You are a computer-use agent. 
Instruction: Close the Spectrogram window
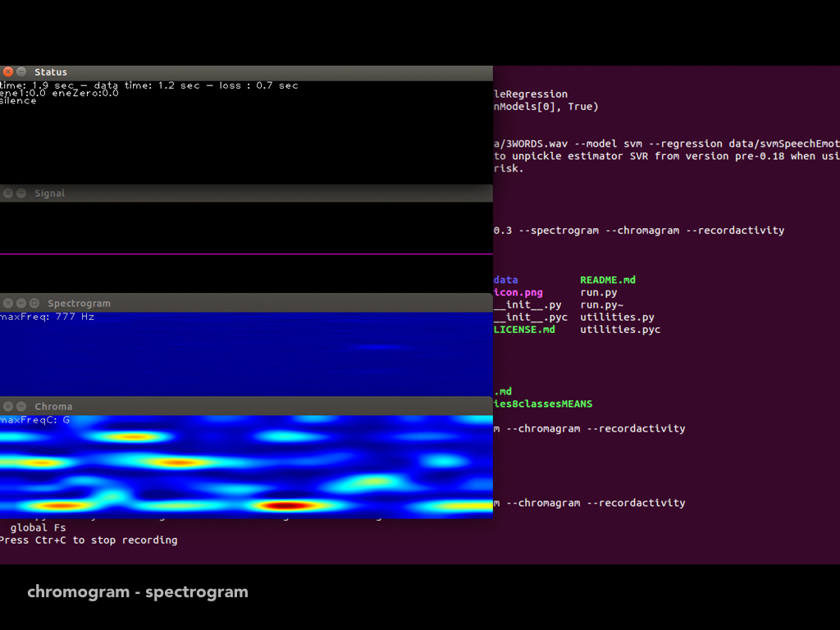[8, 303]
